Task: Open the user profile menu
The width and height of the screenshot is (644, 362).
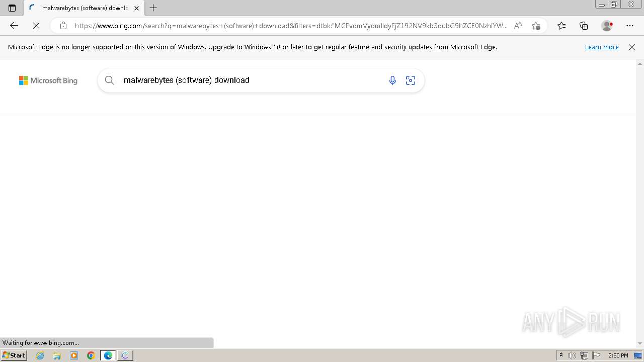Action: (607, 26)
